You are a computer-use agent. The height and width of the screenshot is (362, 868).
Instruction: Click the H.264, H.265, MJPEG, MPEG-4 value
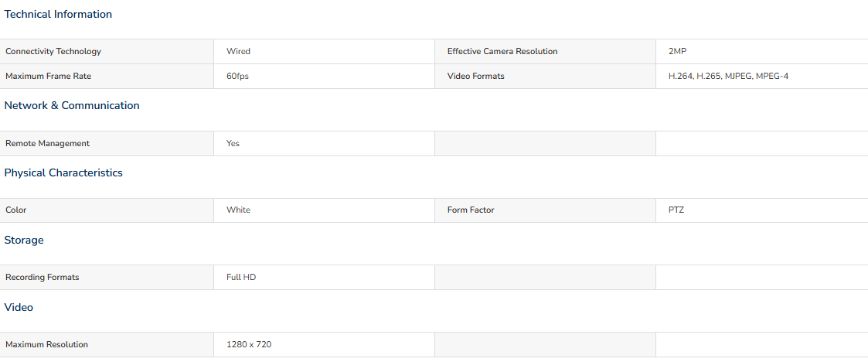pyautogui.click(x=729, y=77)
